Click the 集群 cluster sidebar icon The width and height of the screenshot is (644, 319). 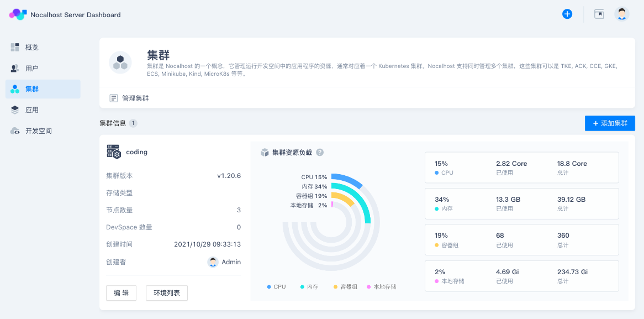15,89
